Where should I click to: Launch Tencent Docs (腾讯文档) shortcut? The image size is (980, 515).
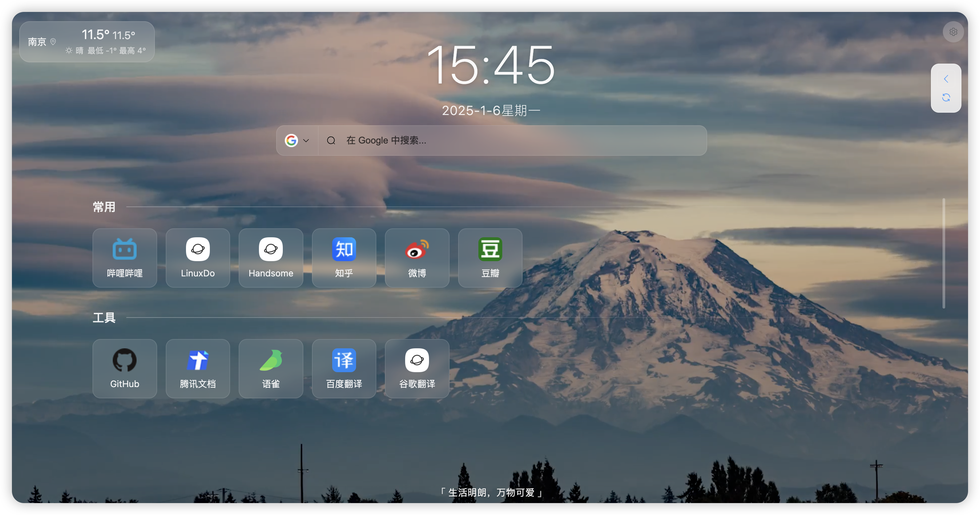(198, 368)
